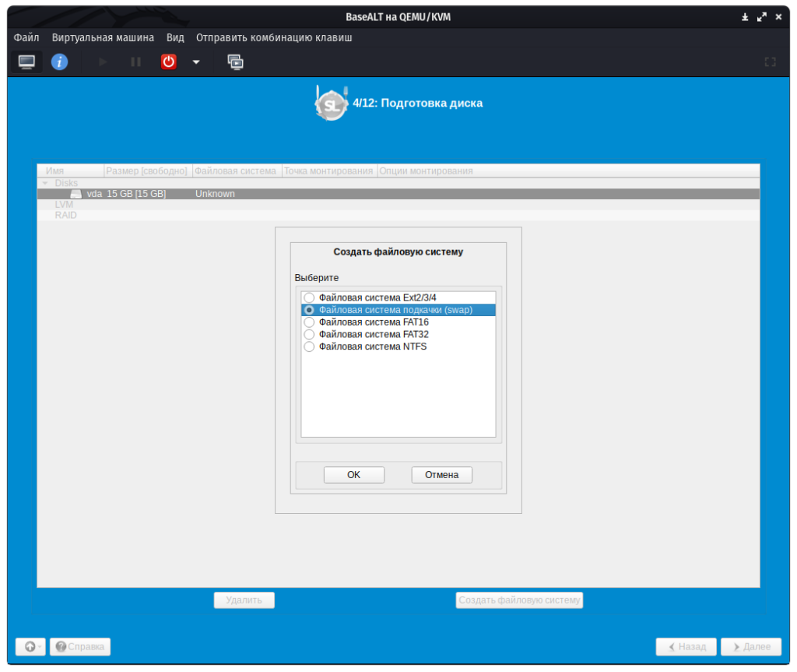This screenshot has width=797, height=672.
Task: Click the vda disk drive icon
Action: click(75, 194)
